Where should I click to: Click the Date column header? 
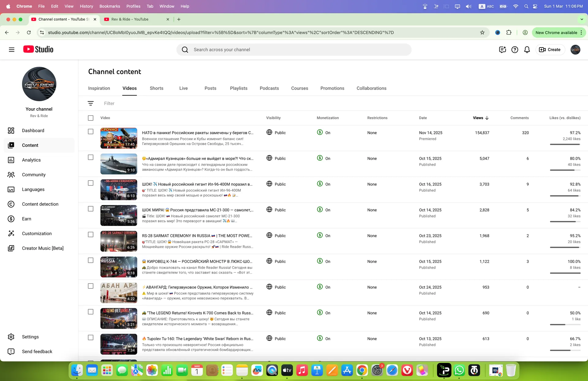click(423, 118)
